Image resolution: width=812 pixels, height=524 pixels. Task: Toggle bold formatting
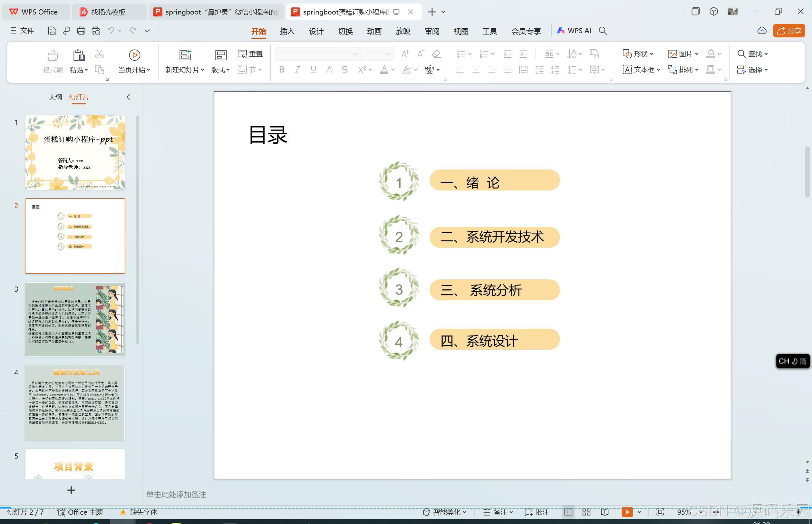pyautogui.click(x=281, y=69)
